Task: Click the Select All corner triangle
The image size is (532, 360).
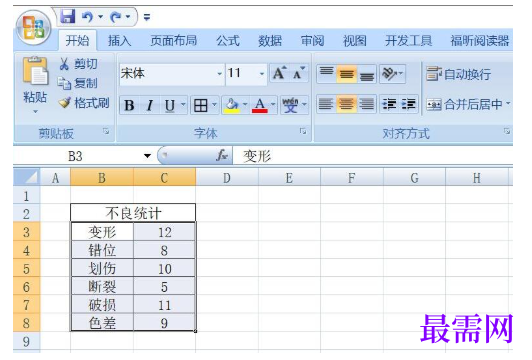Action: 27,177
